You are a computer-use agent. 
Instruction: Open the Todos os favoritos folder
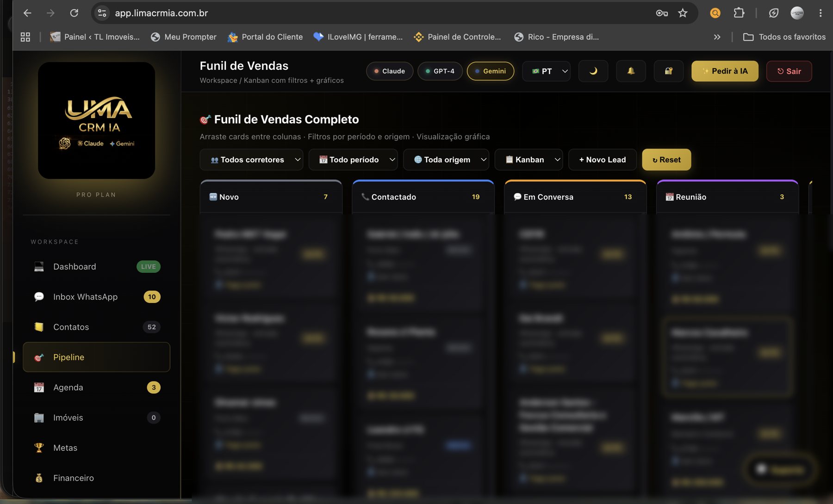click(784, 37)
